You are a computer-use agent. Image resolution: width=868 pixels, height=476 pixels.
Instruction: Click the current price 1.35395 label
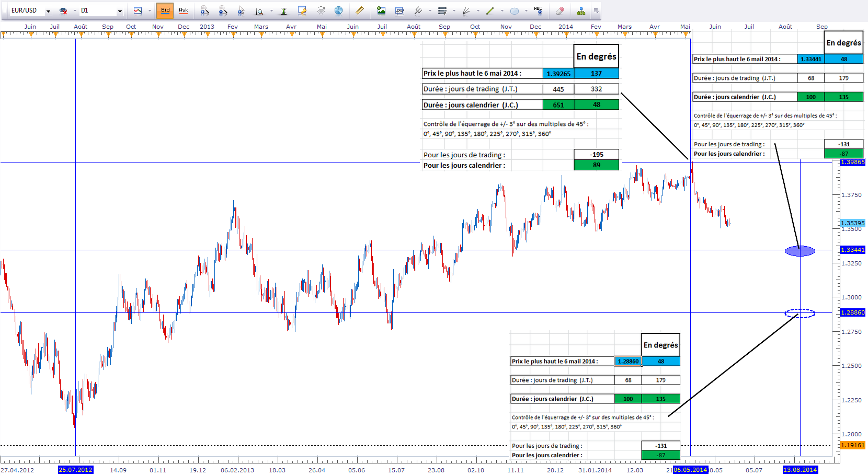coord(853,223)
